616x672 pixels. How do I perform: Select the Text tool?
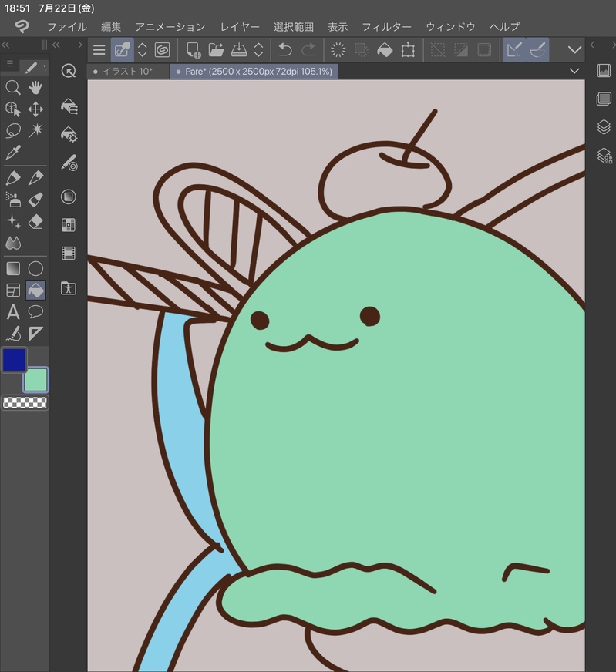tap(13, 312)
